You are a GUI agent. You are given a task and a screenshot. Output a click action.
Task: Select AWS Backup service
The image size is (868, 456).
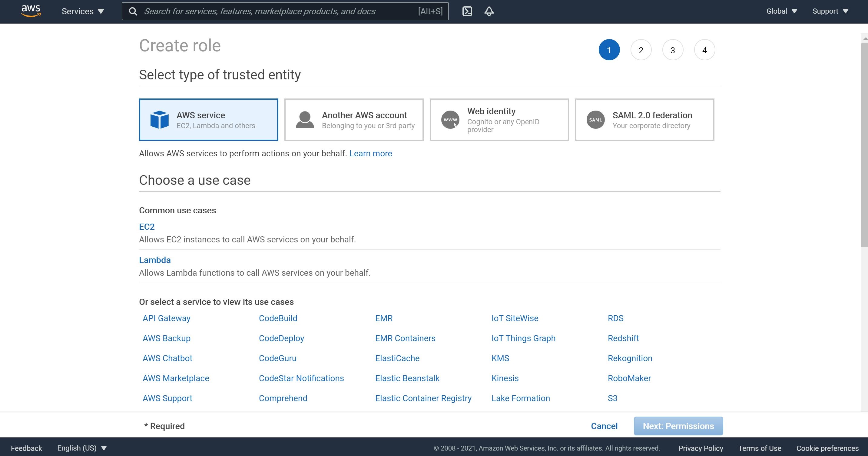[167, 338]
